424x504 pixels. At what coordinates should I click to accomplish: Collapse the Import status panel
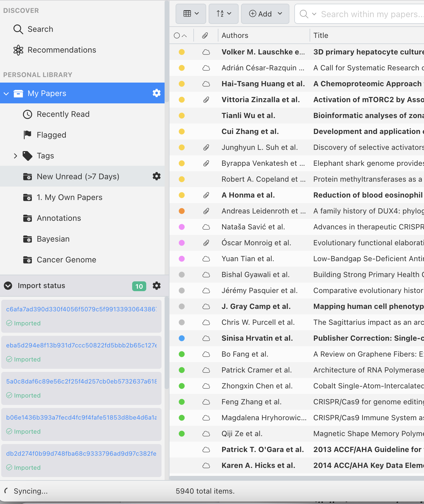8,286
